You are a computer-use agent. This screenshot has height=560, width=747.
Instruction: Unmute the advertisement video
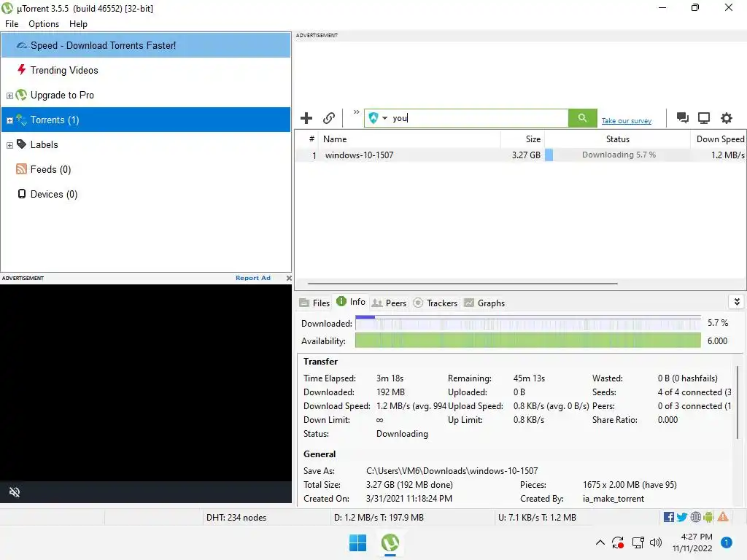pyautogui.click(x=15, y=492)
